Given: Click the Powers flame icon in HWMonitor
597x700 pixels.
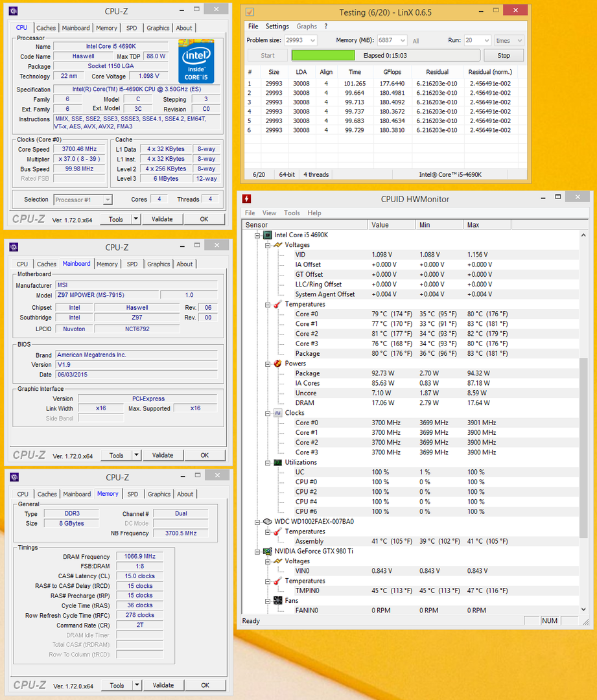Looking at the screenshot, I should tap(277, 364).
